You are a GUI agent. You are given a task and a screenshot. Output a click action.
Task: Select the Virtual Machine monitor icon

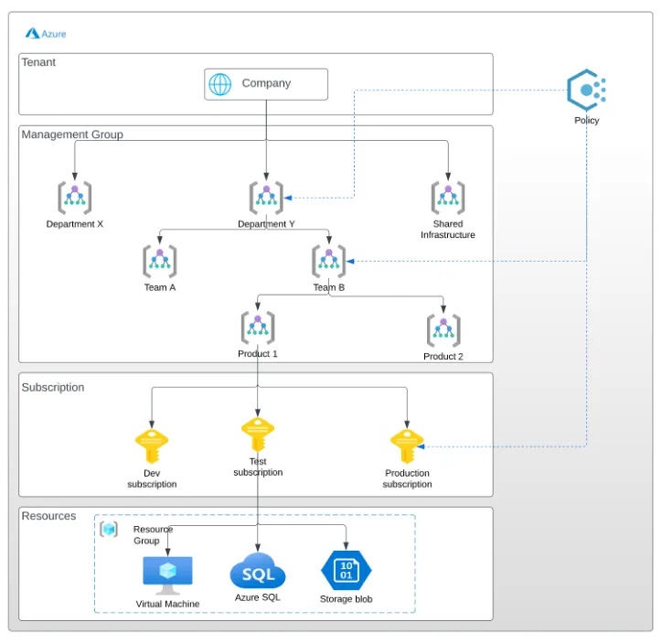tap(167, 575)
